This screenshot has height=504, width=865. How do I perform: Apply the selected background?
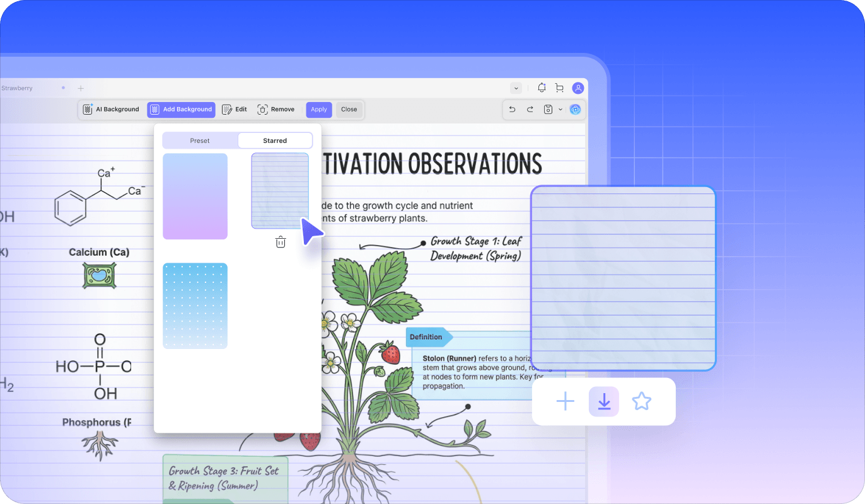(x=319, y=110)
